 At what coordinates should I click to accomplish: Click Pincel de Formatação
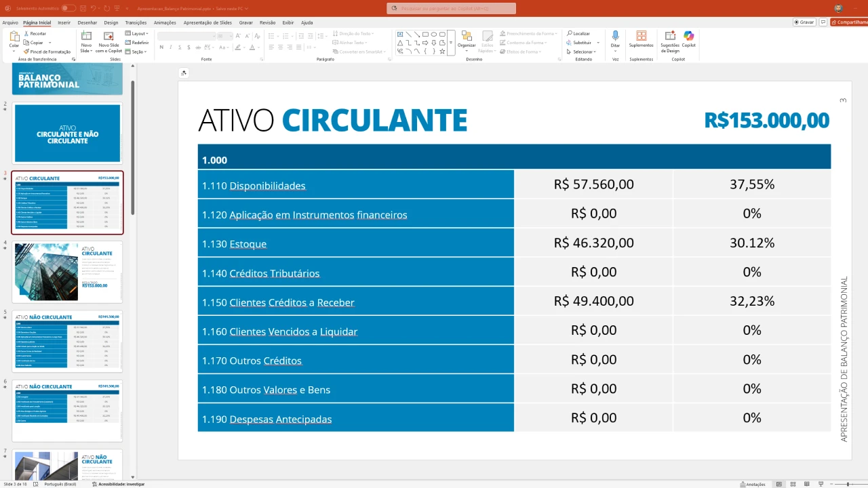click(47, 52)
